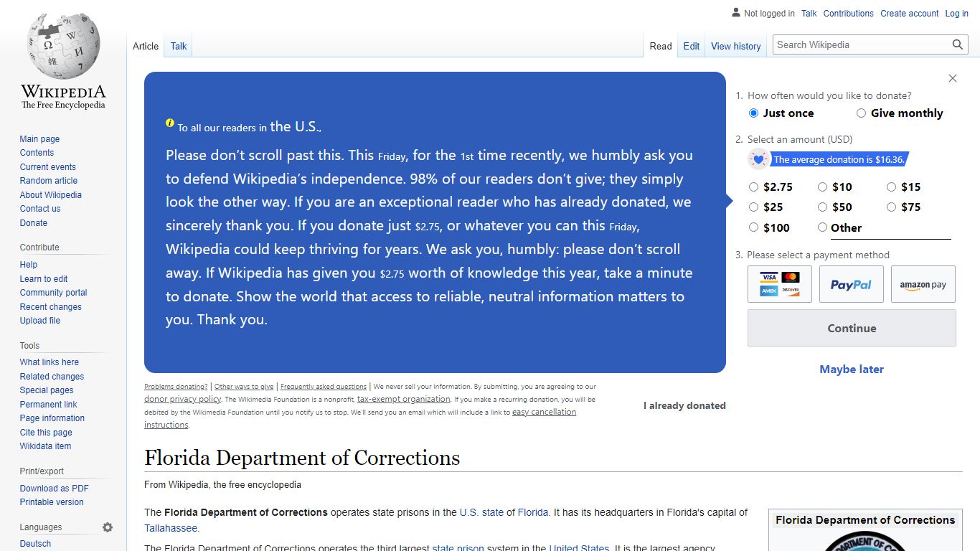Open Permanent link
This screenshot has height=551, width=980.
(49, 405)
